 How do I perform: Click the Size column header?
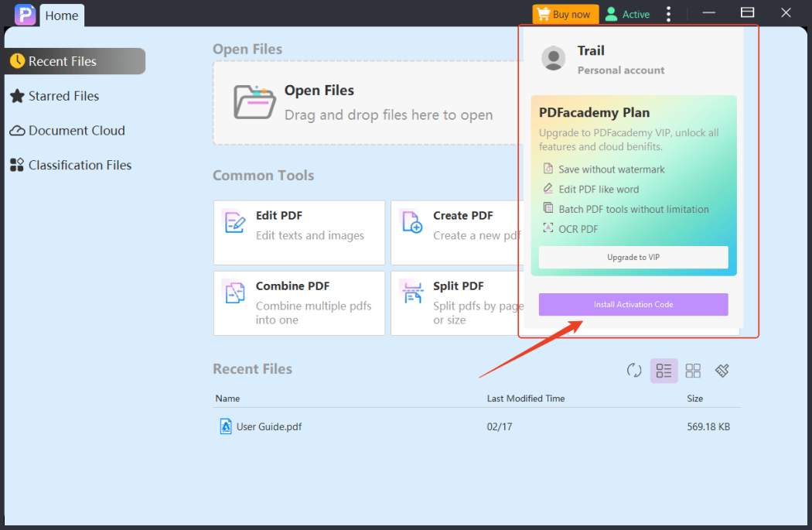point(695,398)
